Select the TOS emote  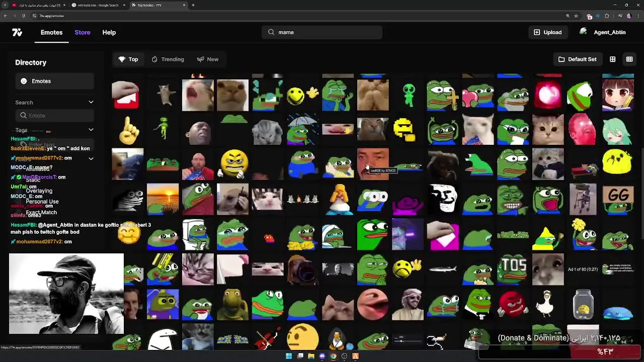[x=512, y=269]
